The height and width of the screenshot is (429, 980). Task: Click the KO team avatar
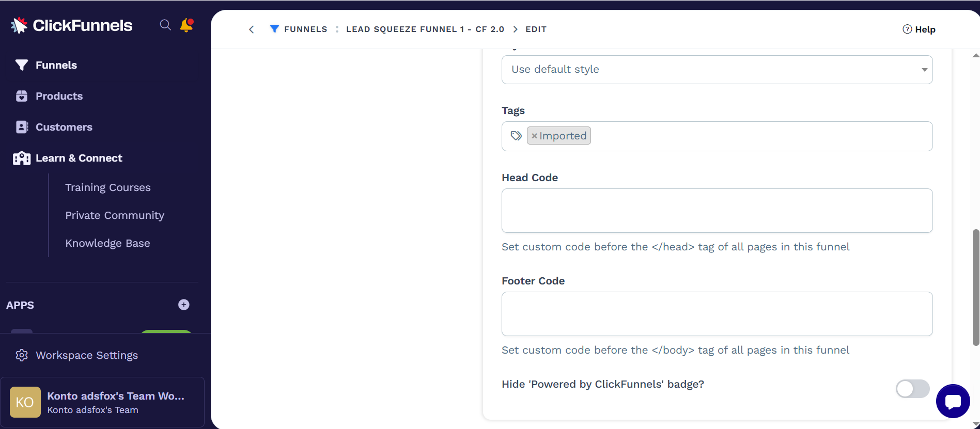[25, 402]
